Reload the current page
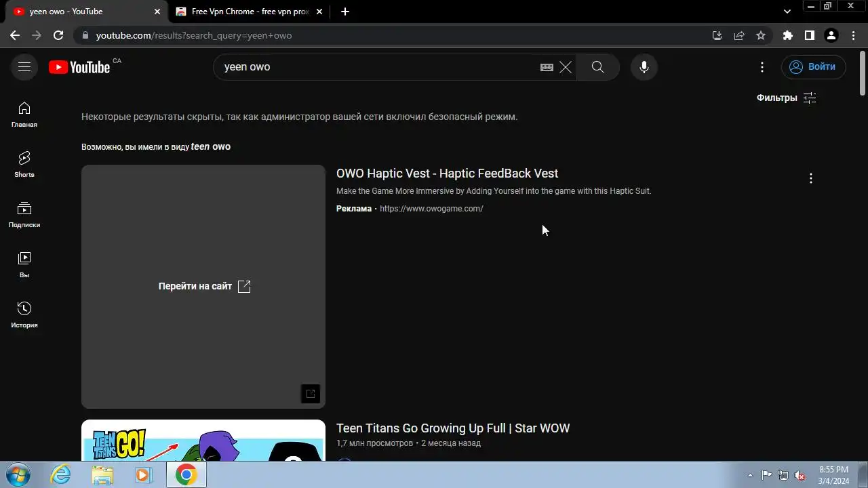This screenshot has height=488, width=868. 58,35
